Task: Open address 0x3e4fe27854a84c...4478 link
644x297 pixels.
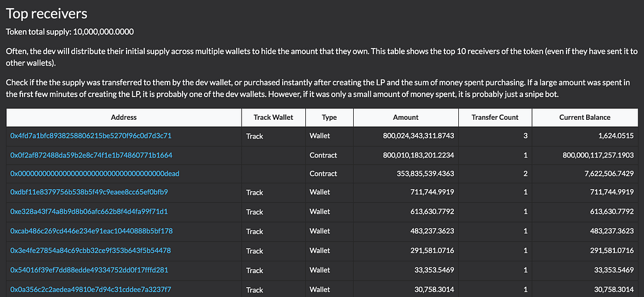Action: pos(91,250)
